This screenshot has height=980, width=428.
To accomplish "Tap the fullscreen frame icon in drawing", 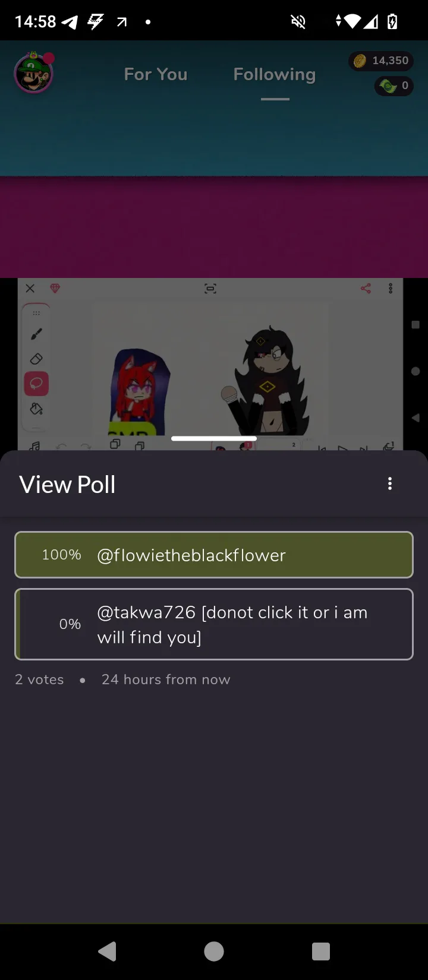I will point(210,289).
